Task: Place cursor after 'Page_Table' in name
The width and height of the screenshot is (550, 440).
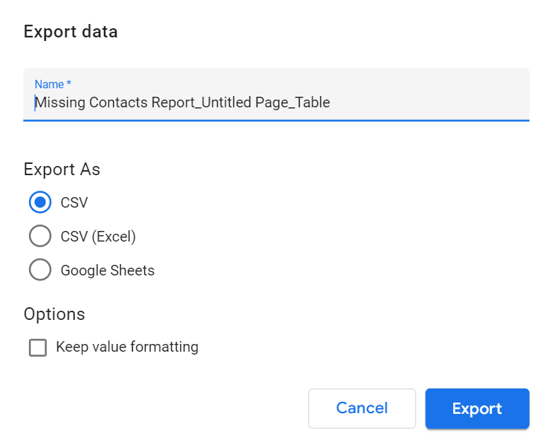Action: click(x=330, y=102)
